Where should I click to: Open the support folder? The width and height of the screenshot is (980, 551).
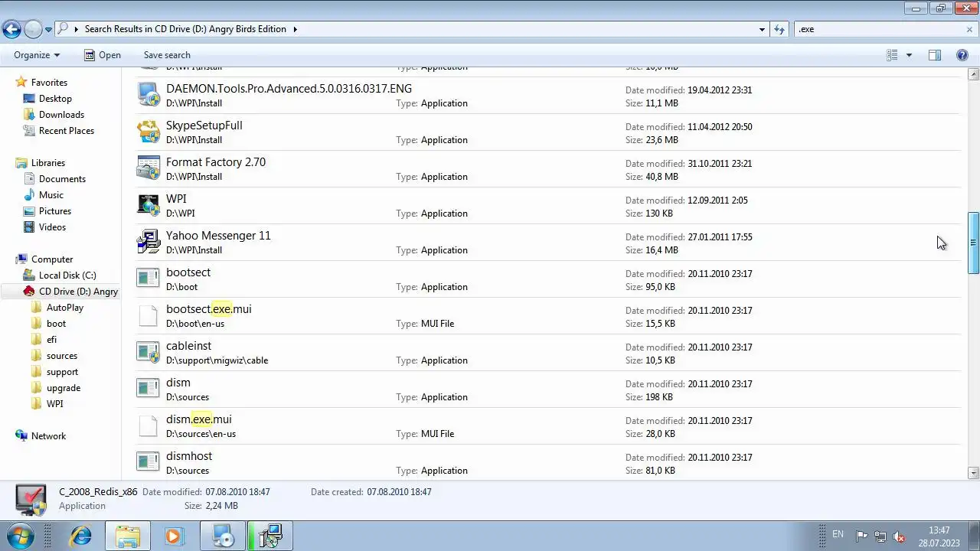(62, 372)
